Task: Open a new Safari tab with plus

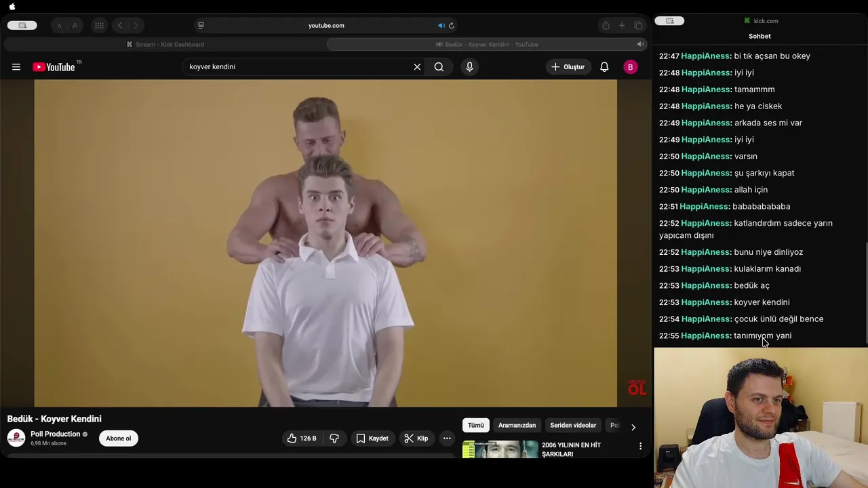Action: [x=622, y=26]
